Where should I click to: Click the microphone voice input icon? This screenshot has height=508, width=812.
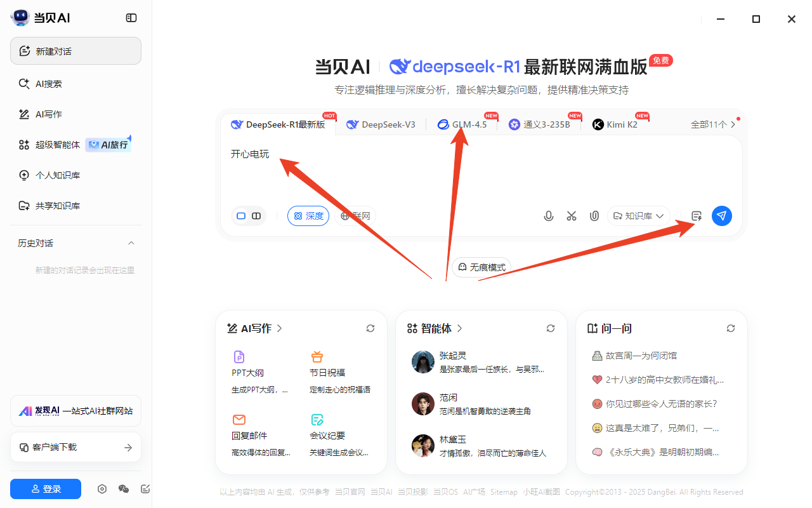pyautogui.click(x=549, y=216)
